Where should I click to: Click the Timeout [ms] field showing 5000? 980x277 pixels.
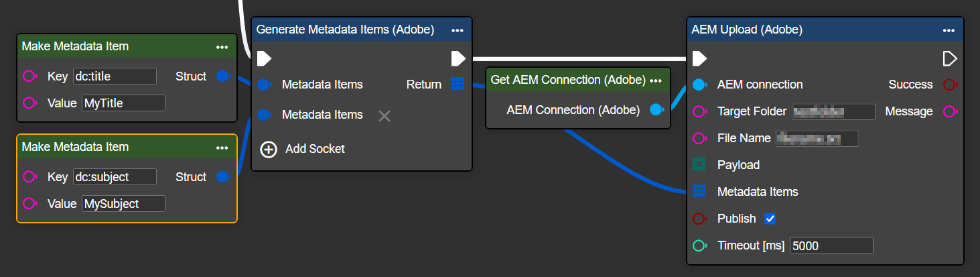tap(831, 245)
